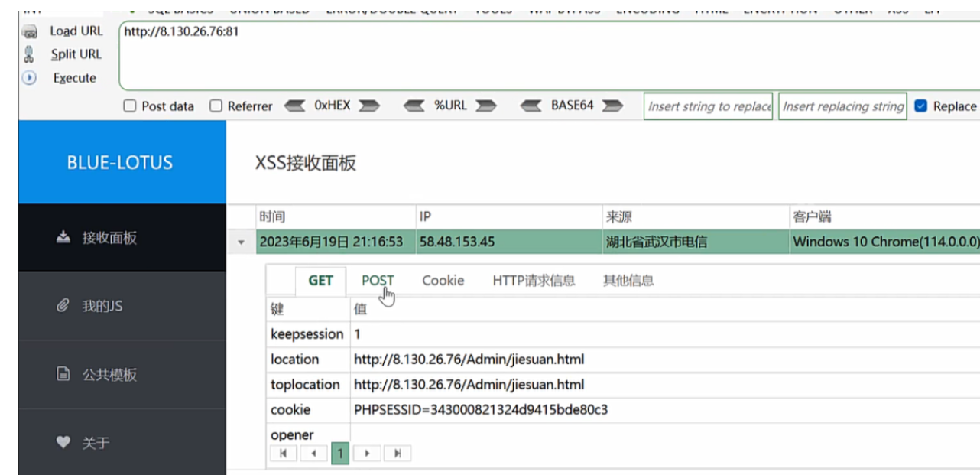Image resolution: width=980 pixels, height=475 pixels.
Task: Click the XSS接收面板 page title
Action: tap(306, 163)
